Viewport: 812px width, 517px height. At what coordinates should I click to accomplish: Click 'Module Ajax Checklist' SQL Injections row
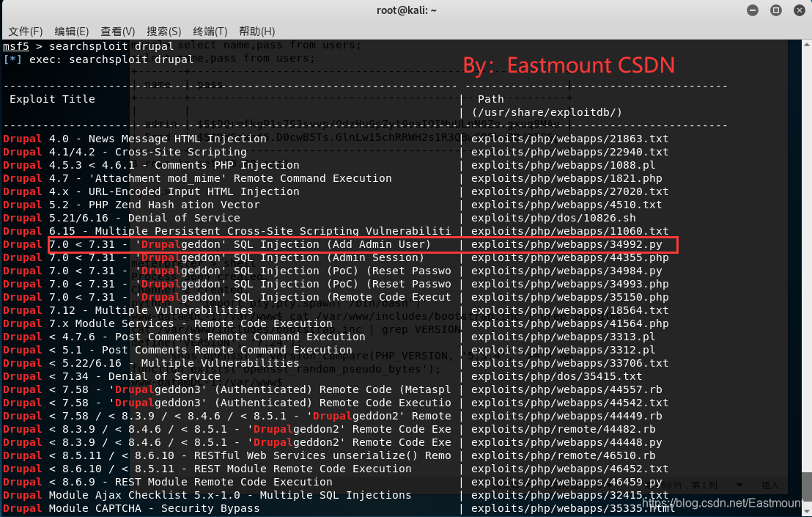[207, 495]
